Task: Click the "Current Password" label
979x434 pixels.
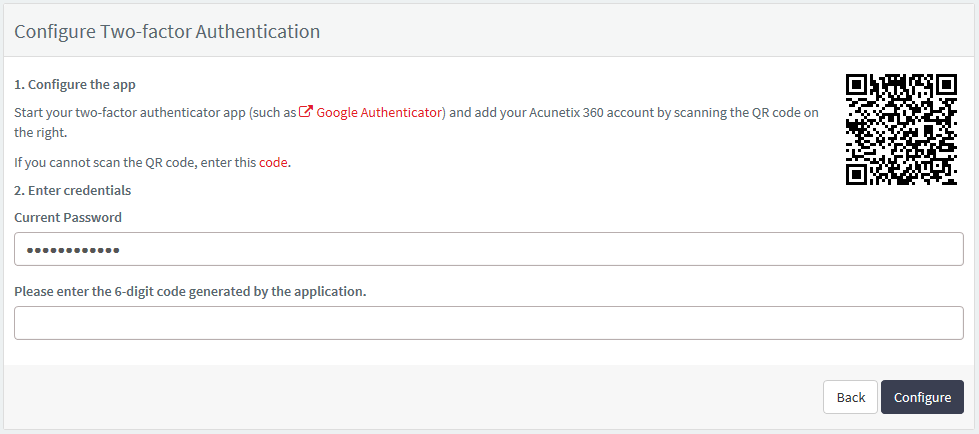Action: pyautogui.click(x=68, y=217)
